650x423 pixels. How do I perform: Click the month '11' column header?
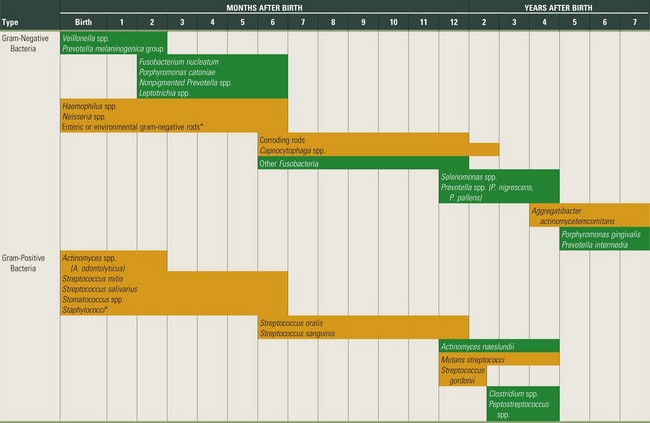coord(423,22)
